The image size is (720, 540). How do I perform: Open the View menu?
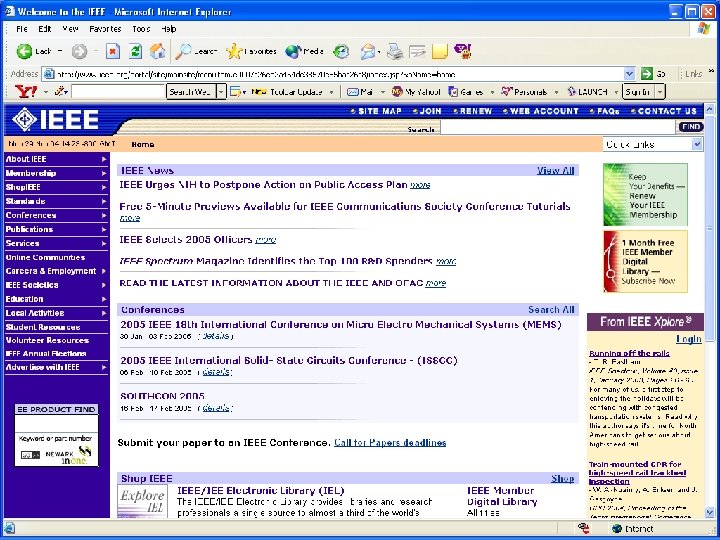click(70, 29)
